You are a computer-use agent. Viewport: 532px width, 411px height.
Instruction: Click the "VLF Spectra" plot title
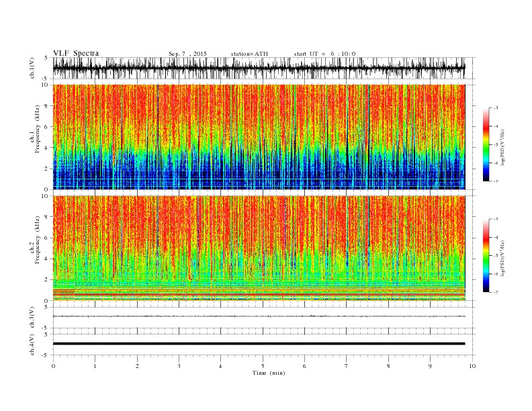coord(76,53)
